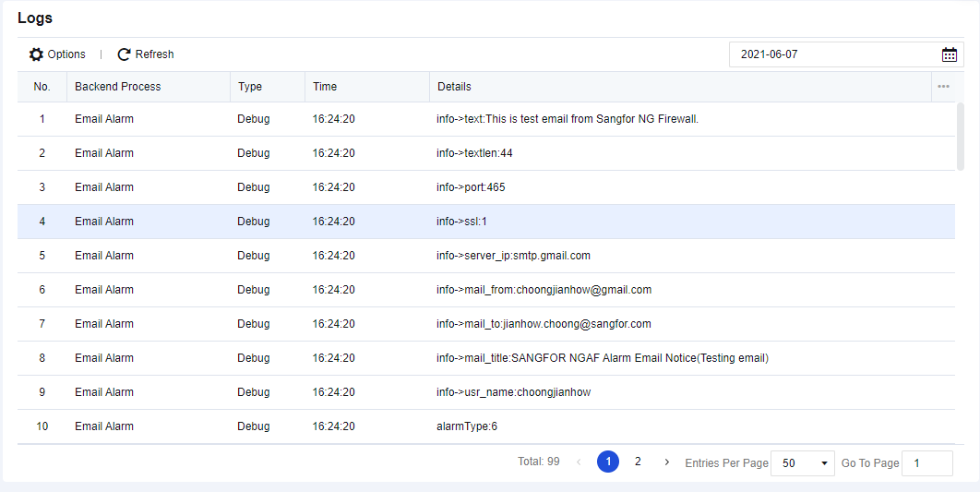
Task: Type in the Go To Page field
Action: [x=926, y=463]
